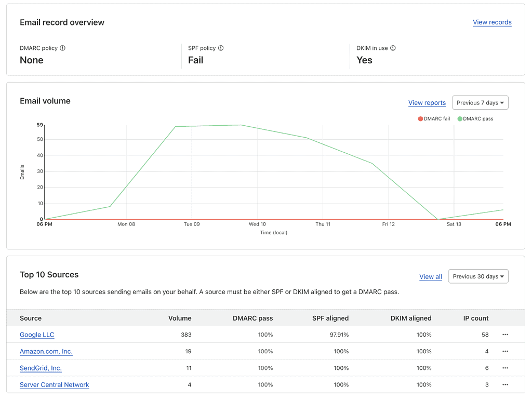Open the Previous 7 days dropdown
The image size is (532, 399).
point(480,102)
